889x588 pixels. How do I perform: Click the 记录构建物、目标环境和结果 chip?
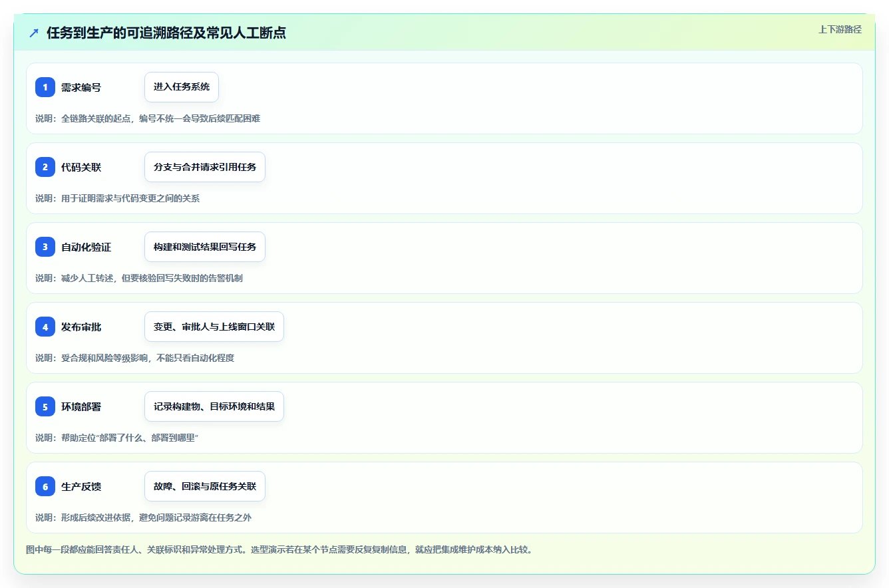214,406
